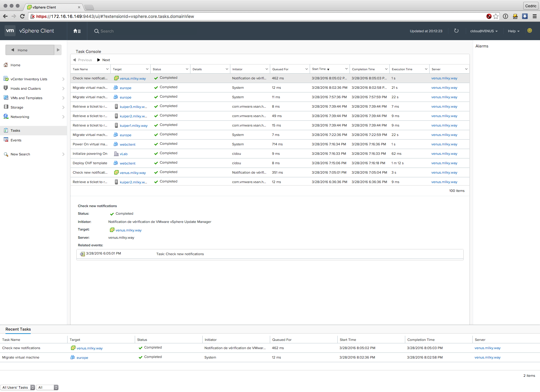Open Storage in the navigator
540x392 pixels.
17,107
